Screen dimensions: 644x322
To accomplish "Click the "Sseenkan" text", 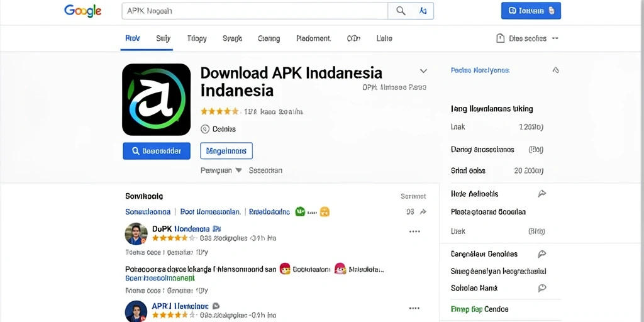I will 265,170.
